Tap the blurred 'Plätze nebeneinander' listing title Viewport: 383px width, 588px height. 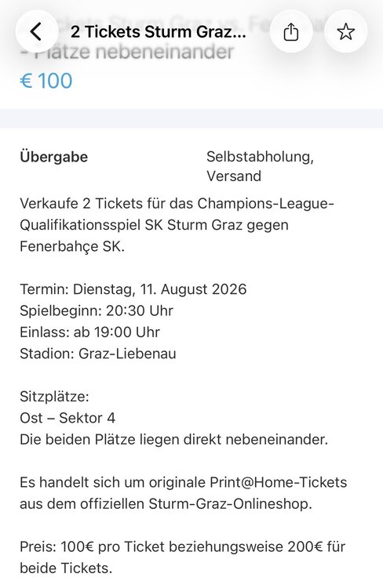click(127, 52)
